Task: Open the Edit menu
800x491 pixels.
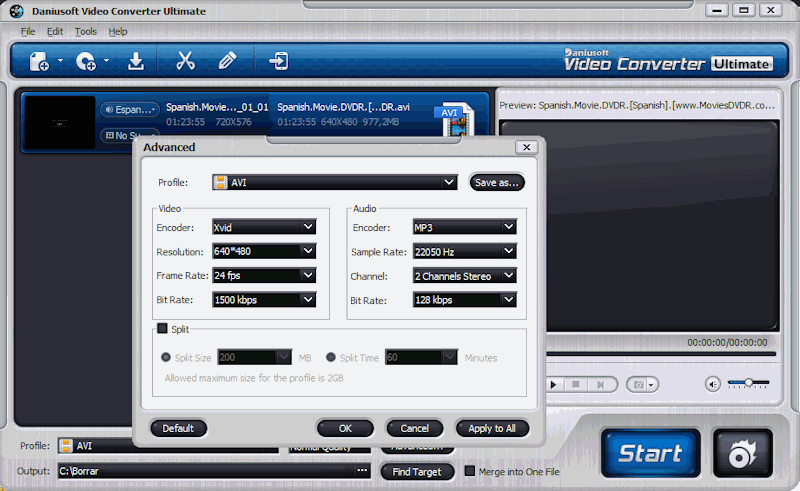Action: pos(55,32)
